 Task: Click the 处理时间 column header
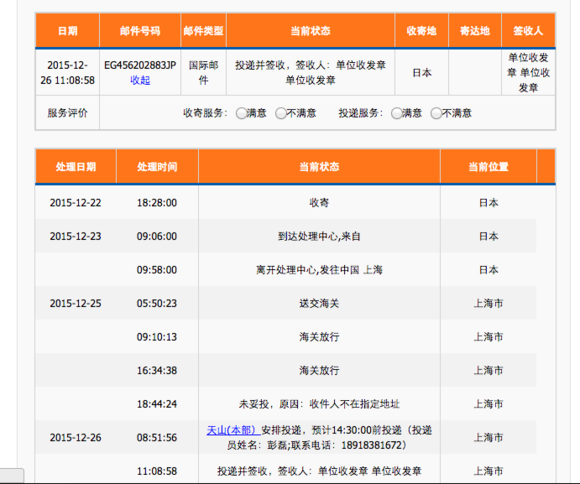click(x=157, y=167)
